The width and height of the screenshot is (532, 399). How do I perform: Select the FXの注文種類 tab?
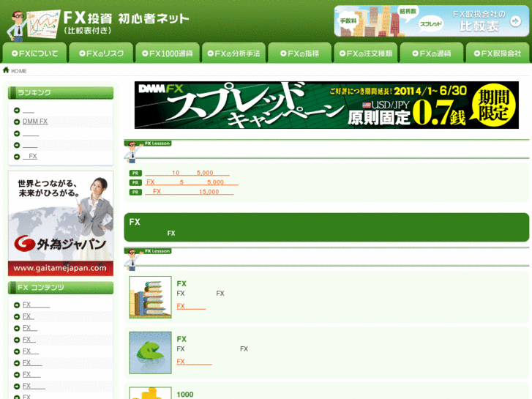(366, 53)
